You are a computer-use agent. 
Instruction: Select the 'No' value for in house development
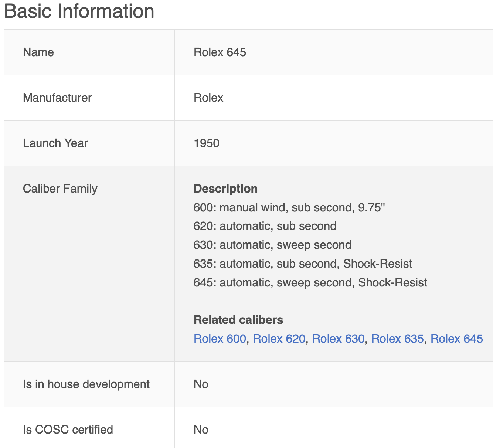(201, 384)
